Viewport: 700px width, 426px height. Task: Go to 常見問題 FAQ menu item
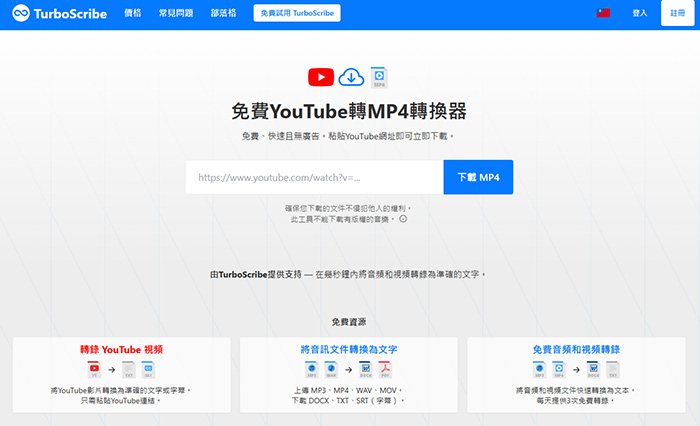(176, 13)
